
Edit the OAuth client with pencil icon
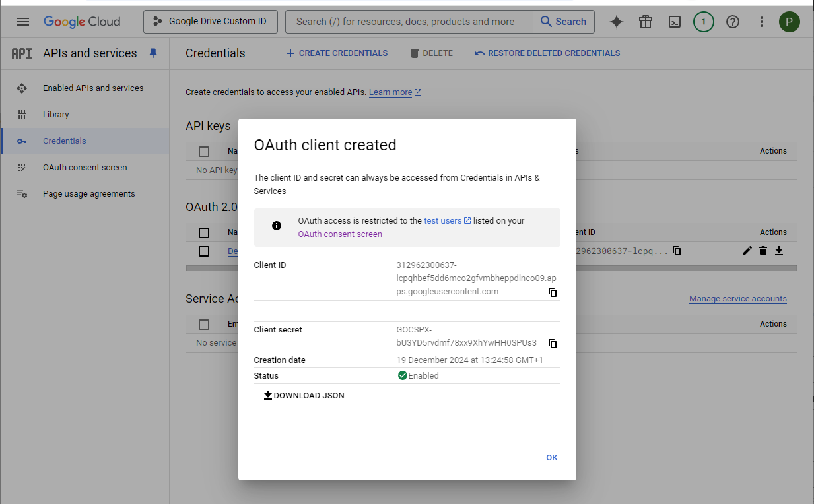747,251
